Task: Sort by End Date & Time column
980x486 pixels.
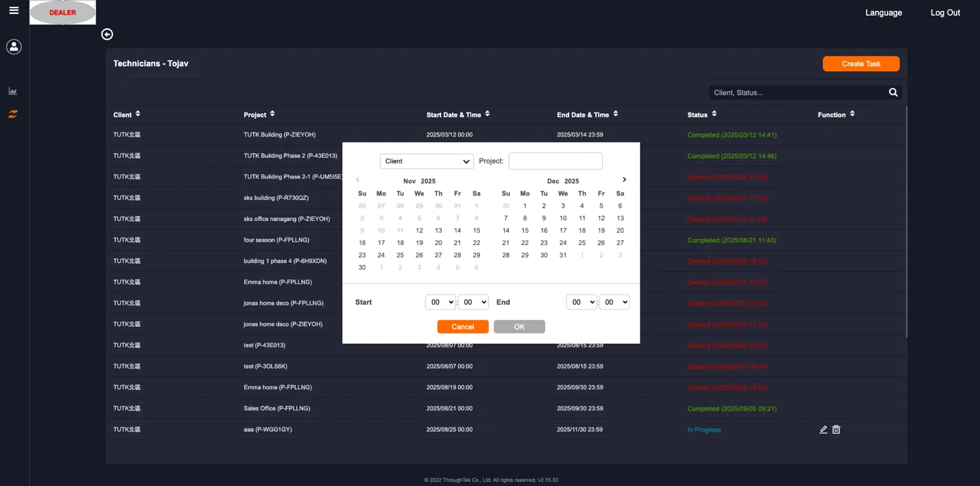Action: coord(615,114)
